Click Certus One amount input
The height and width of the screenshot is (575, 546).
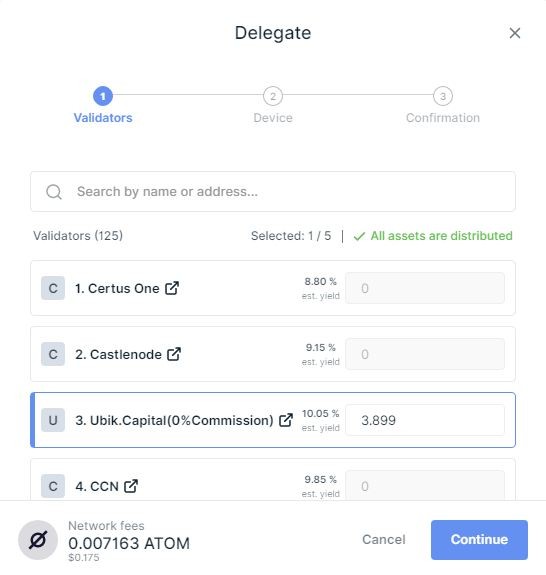click(x=425, y=288)
